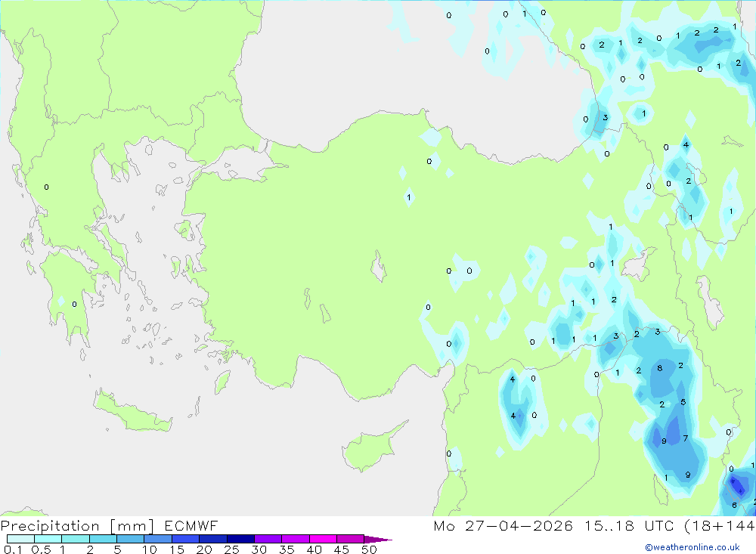The image size is (756, 554).
Task: Click the '(18+144' forecast offset text
Action: pyautogui.click(x=720, y=525)
